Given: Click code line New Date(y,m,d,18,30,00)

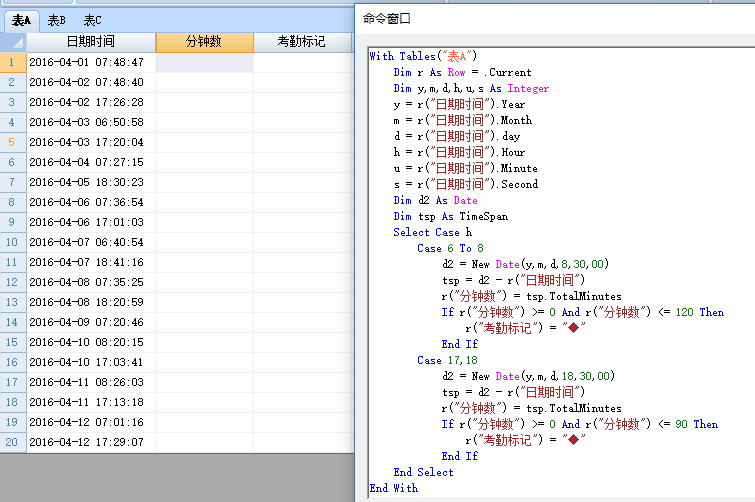Looking at the screenshot, I should pyautogui.click(x=529, y=376).
